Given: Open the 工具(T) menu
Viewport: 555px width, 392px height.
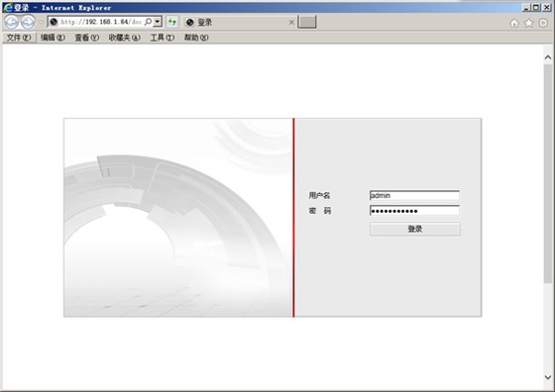Looking at the screenshot, I should click(163, 38).
